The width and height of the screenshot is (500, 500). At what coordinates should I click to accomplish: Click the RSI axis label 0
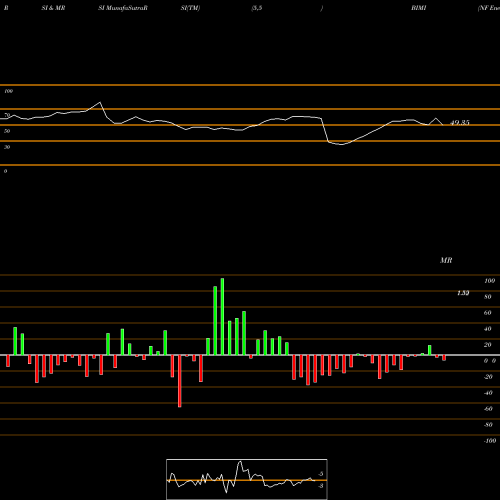[x=5, y=171]
